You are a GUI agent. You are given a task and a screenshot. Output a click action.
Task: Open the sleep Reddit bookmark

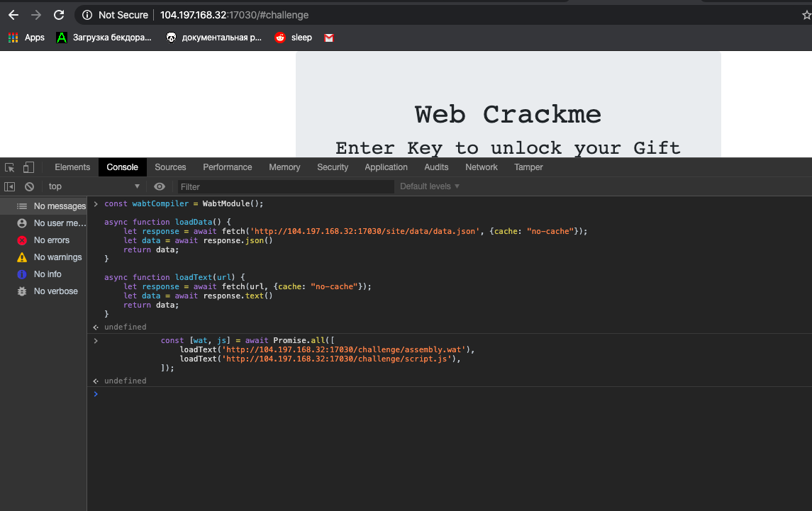click(x=294, y=38)
